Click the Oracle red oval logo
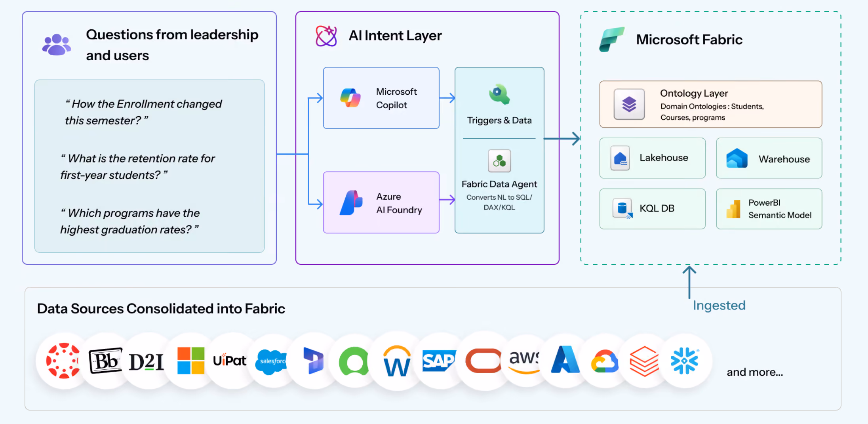Image resolution: width=868 pixels, height=424 pixels. click(x=483, y=361)
